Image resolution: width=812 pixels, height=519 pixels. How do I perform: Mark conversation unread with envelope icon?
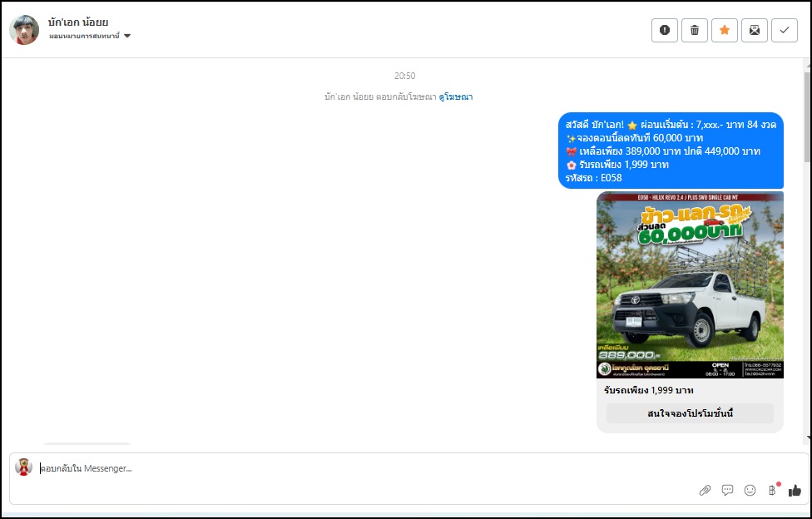click(755, 30)
